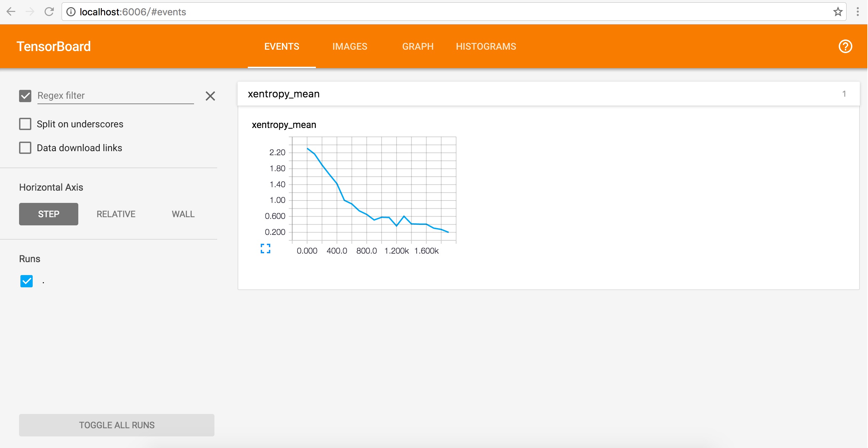Uncheck the '.' run checkbox
Screen dimensions: 868x448
pyautogui.click(x=27, y=281)
